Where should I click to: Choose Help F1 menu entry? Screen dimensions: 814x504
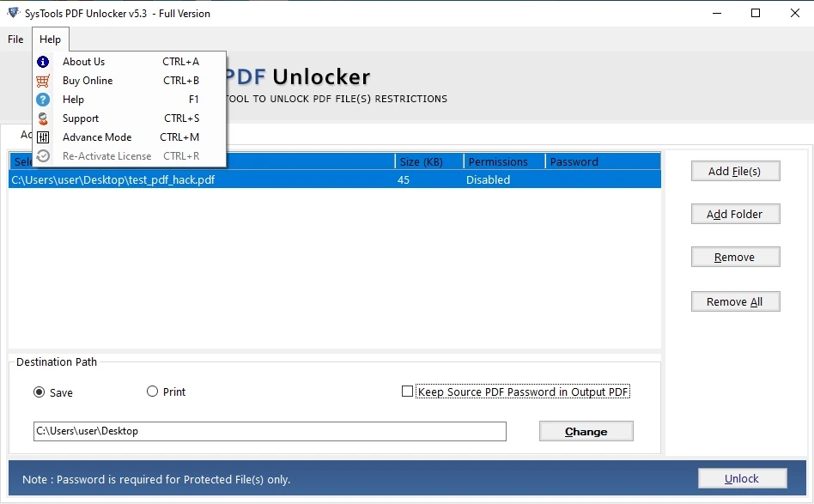(130, 99)
